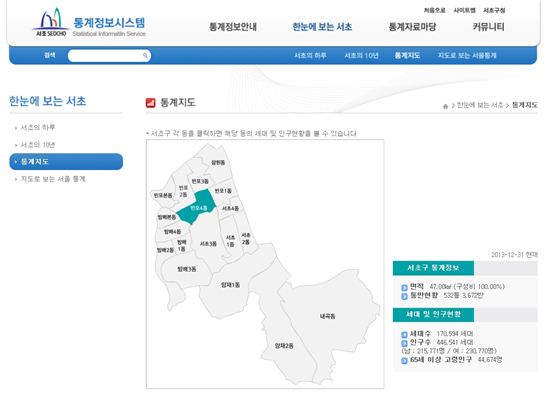Click the 2013-12-31 date label
This screenshot has width=550, height=411.
tap(514, 255)
